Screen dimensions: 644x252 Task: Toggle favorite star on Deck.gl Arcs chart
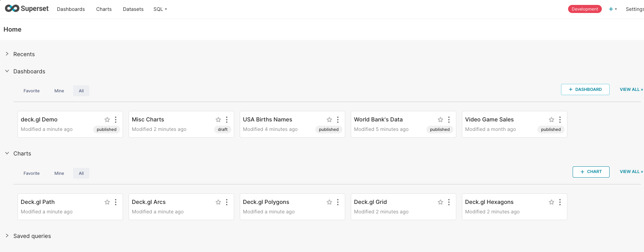(218, 202)
